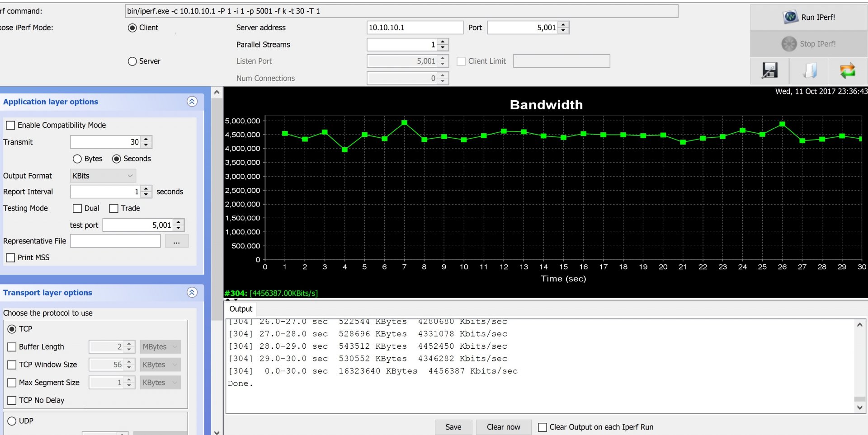Click the floppy disk save configuration icon
868x435 pixels.
[769, 70]
